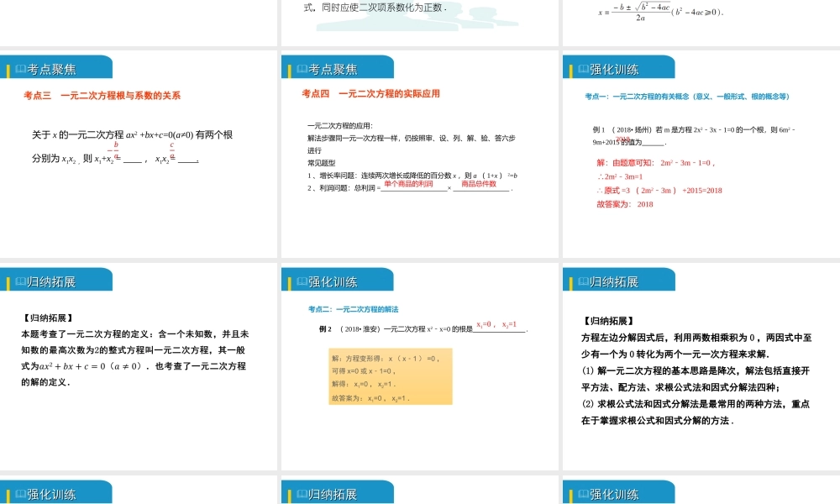840x504 pixels.
Task: Click the book icon beside 考点聚焦 on the 考点三 slide
Action: [20, 69]
